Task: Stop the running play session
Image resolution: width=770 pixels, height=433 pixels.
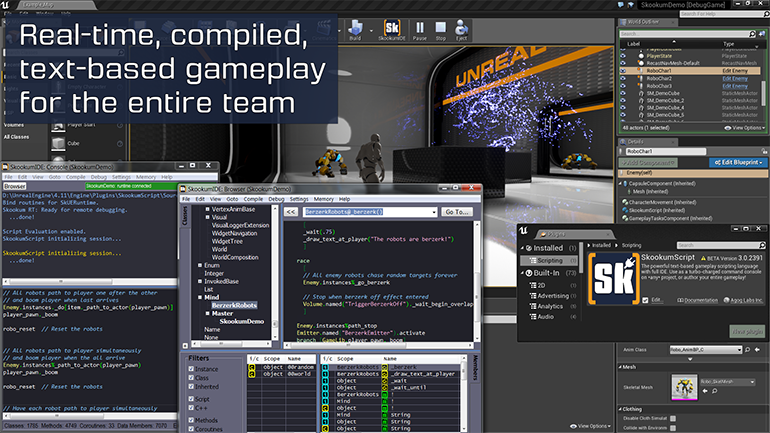Action: [x=440, y=30]
